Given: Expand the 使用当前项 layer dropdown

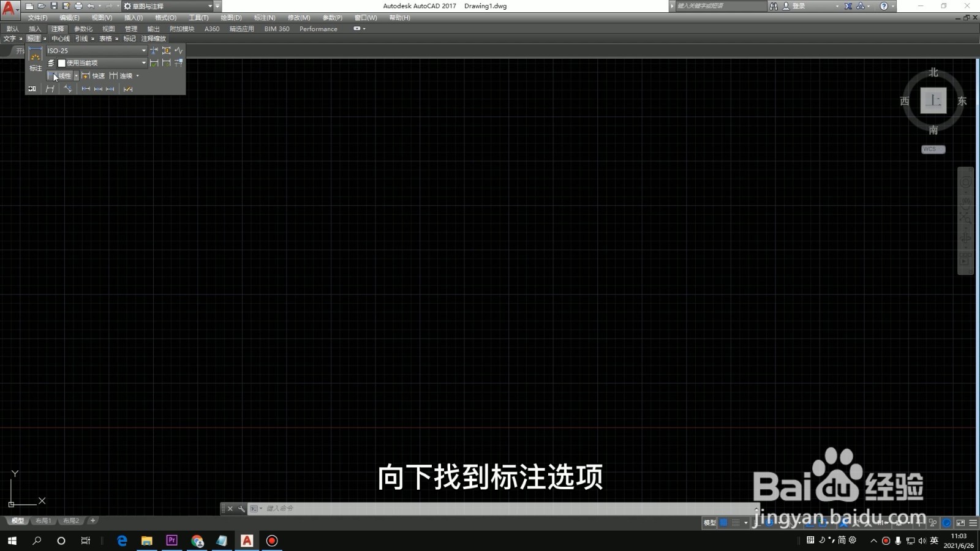Looking at the screenshot, I should [x=143, y=62].
